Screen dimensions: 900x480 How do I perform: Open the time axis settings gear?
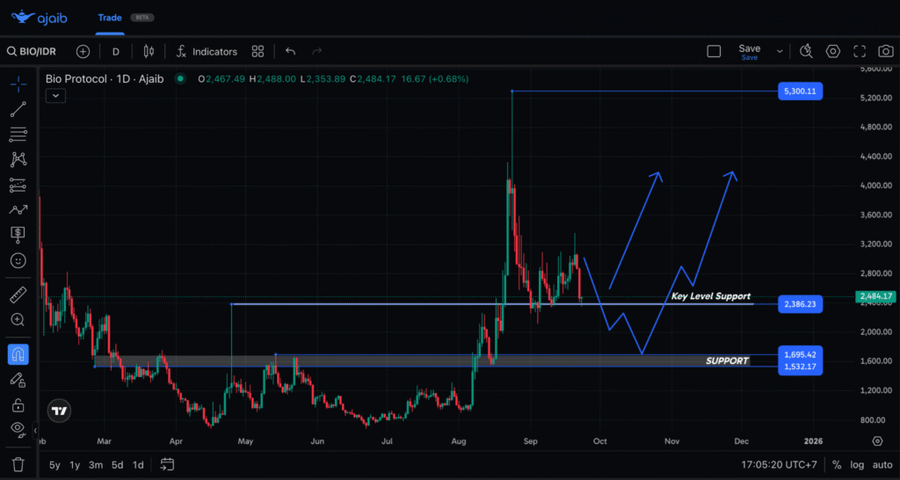click(x=877, y=441)
